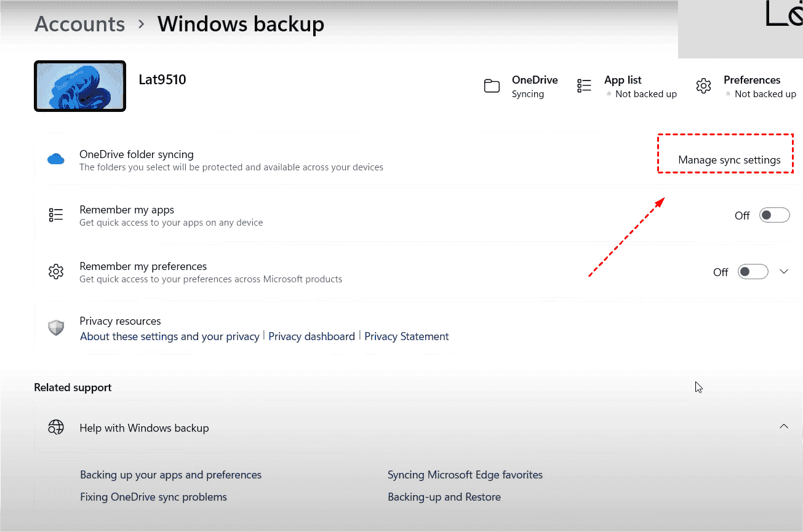803x532 pixels.
Task: Click the Lat9510 device thumbnail image
Action: (80, 86)
